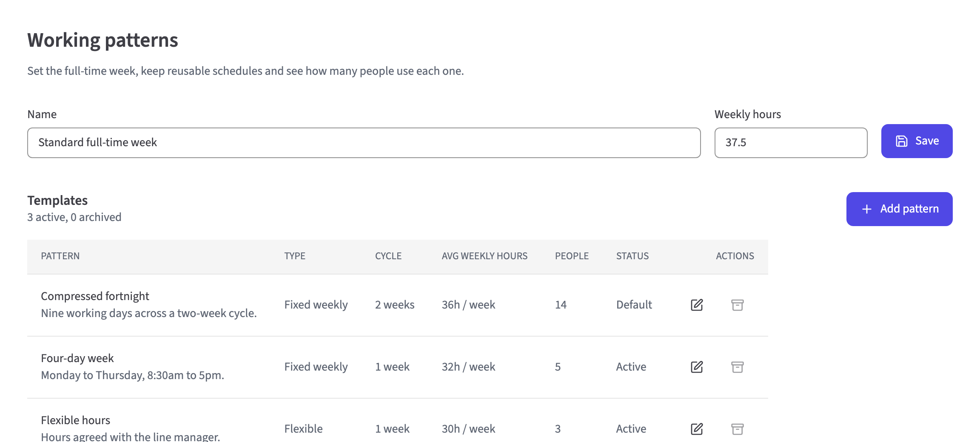The width and height of the screenshot is (980, 442).
Task: Click the '32h / week' cell
Action: [x=468, y=367]
